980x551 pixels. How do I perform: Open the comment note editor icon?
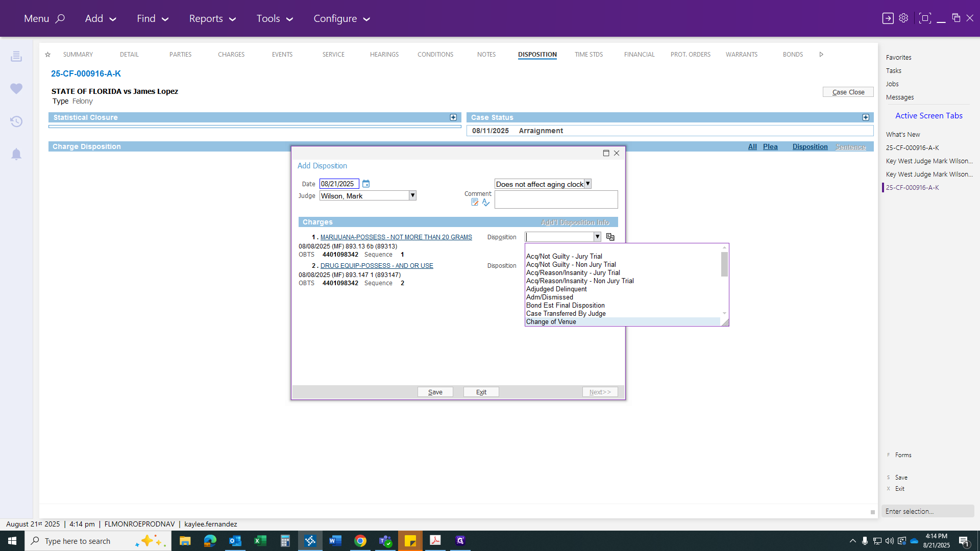coord(475,203)
